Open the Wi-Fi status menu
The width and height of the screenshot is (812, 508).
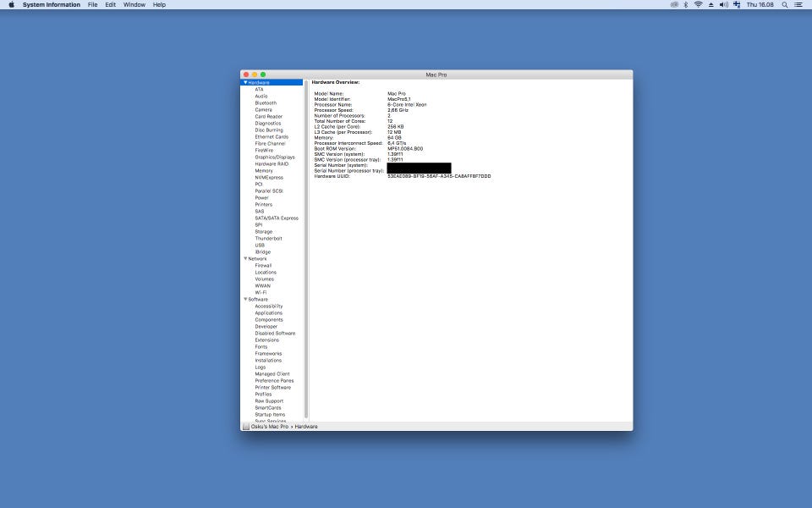(x=698, y=5)
